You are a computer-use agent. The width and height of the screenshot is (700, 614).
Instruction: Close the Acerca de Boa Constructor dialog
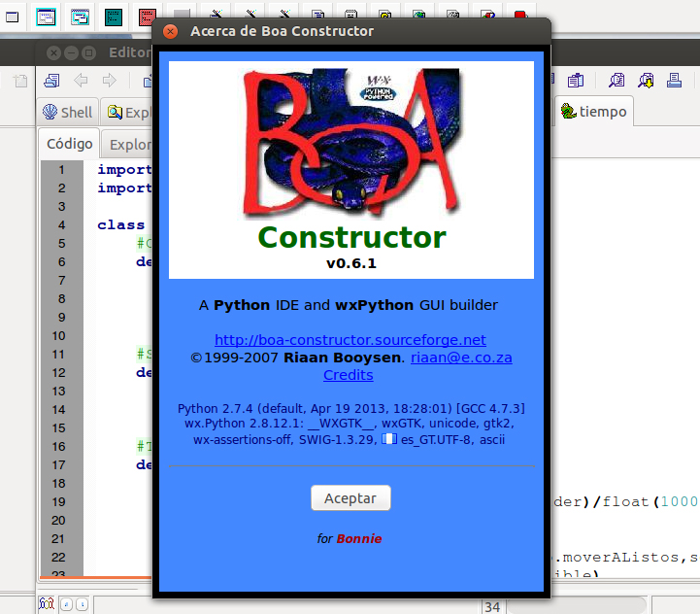170,31
